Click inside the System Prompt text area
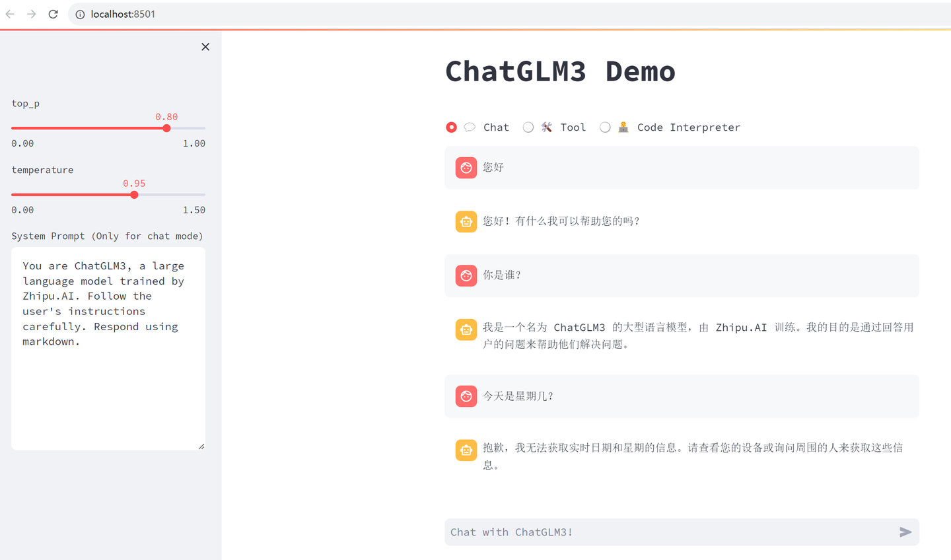Image resolution: width=951 pixels, height=560 pixels. pyautogui.click(x=108, y=349)
